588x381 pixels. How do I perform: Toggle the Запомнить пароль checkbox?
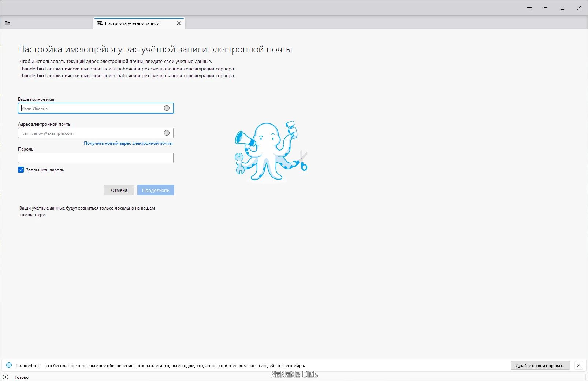coord(21,170)
